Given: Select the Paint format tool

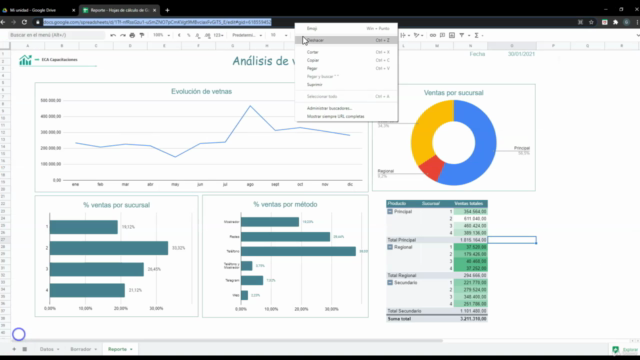Looking at the screenshot, I should (142, 36).
